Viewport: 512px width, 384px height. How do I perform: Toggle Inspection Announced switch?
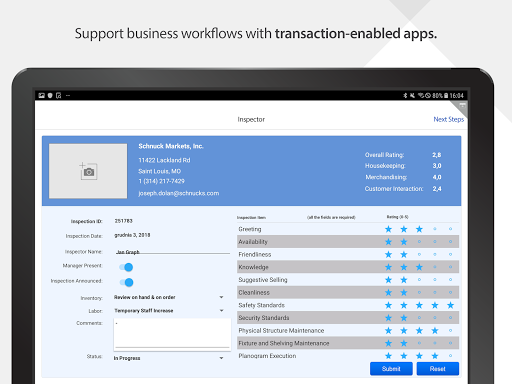tap(126, 282)
